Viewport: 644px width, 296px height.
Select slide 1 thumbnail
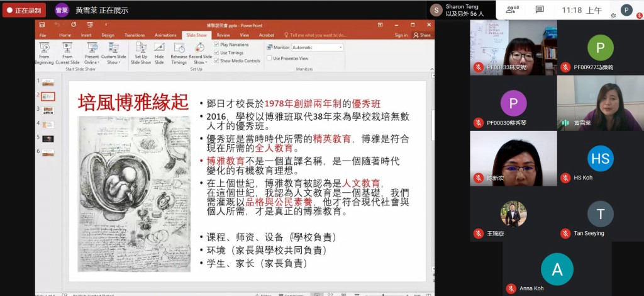[x=48, y=83]
